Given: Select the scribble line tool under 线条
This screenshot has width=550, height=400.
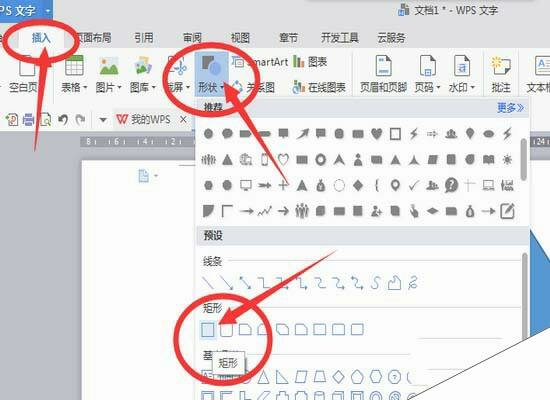Looking at the screenshot, I should [413, 283].
